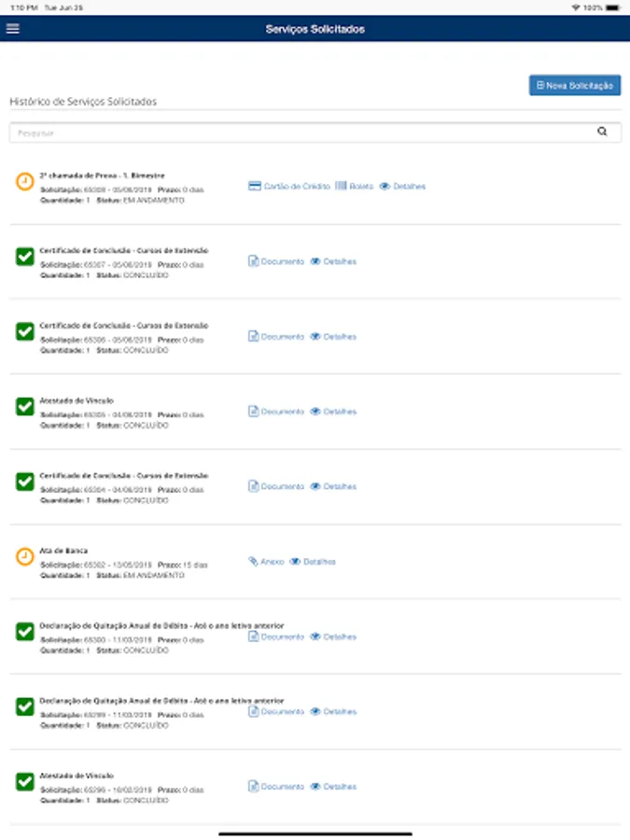Open Anexo for Ata de Banca

[266, 562]
